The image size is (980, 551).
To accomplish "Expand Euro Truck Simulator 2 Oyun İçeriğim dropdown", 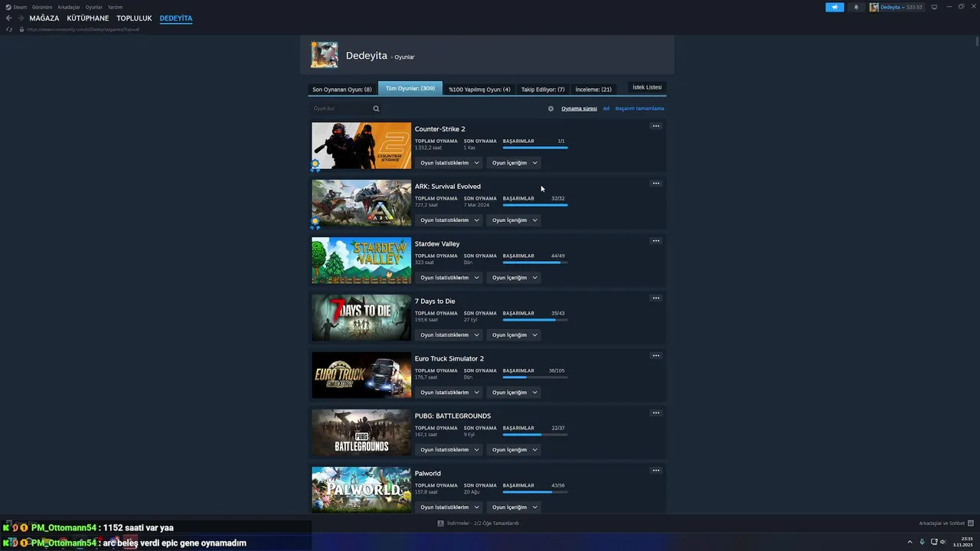I will pos(514,392).
